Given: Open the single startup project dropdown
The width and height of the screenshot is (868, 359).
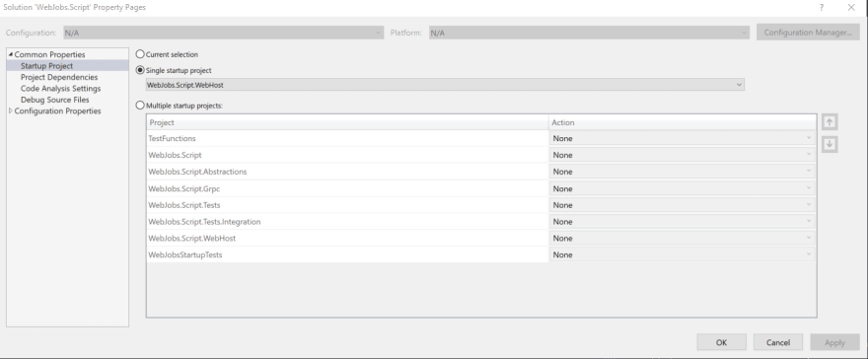Looking at the screenshot, I should (445, 85).
